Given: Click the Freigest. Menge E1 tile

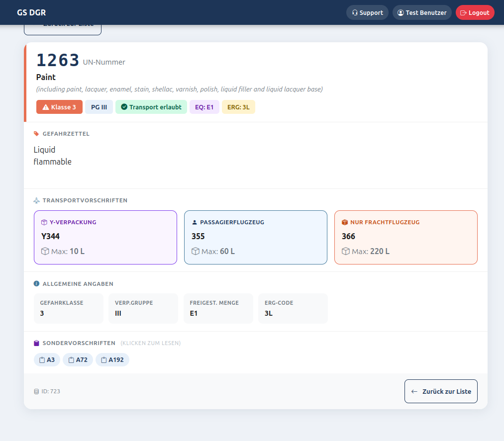Looking at the screenshot, I should (x=218, y=308).
